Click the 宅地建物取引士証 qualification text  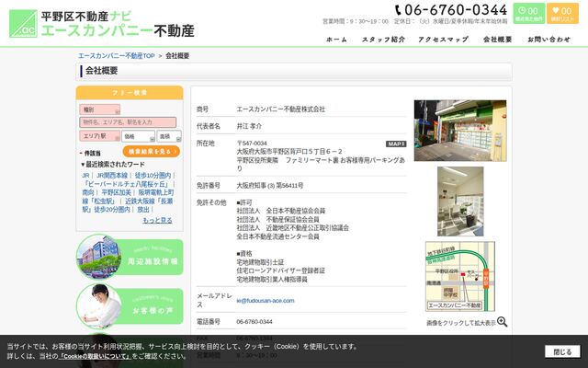260,262
